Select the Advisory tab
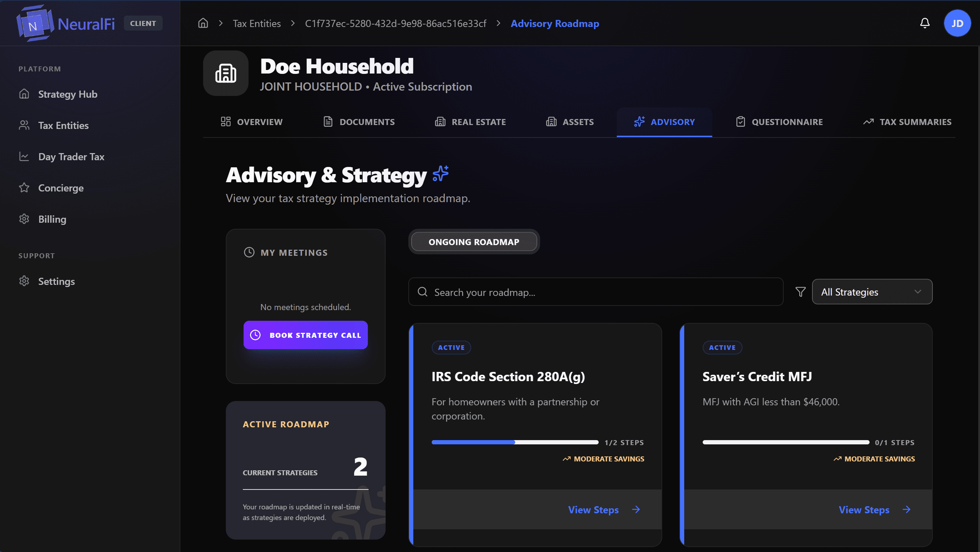Viewport: 980px width, 552px height. [x=664, y=122]
